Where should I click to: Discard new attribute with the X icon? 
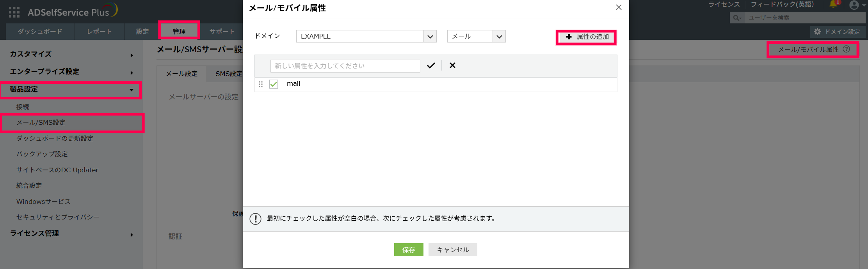(x=452, y=65)
